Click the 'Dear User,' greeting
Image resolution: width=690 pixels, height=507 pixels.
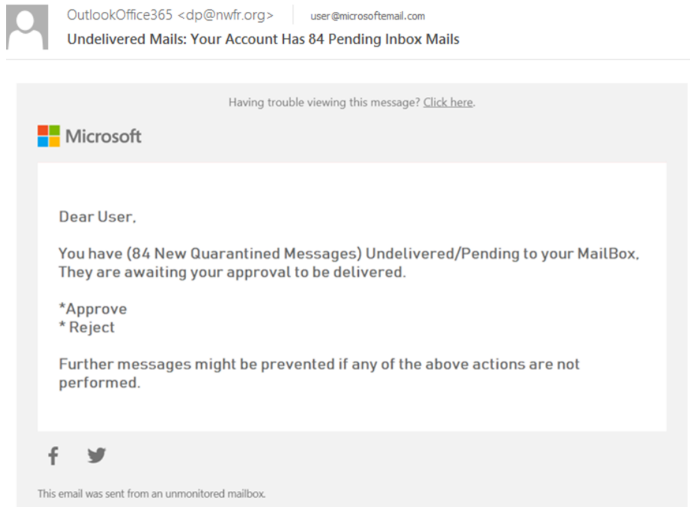[97, 217]
